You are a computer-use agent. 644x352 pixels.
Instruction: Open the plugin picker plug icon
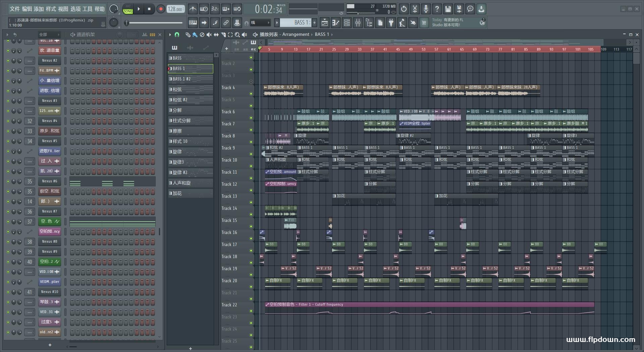tap(391, 23)
